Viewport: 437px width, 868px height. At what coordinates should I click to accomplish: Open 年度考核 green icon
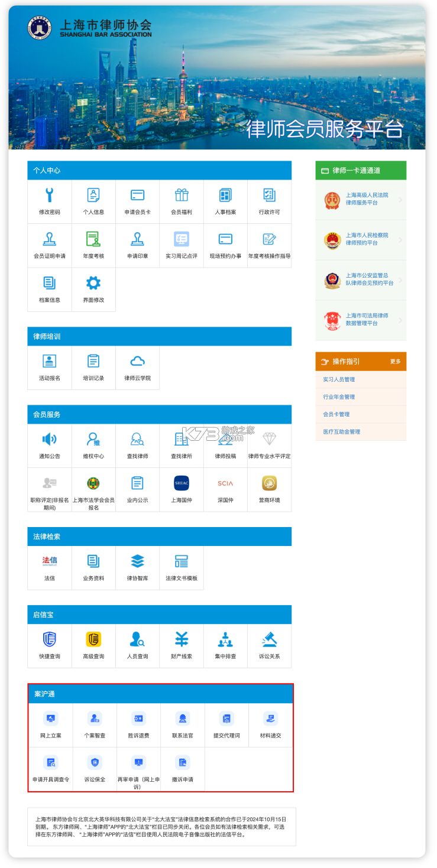click(93, 239)
